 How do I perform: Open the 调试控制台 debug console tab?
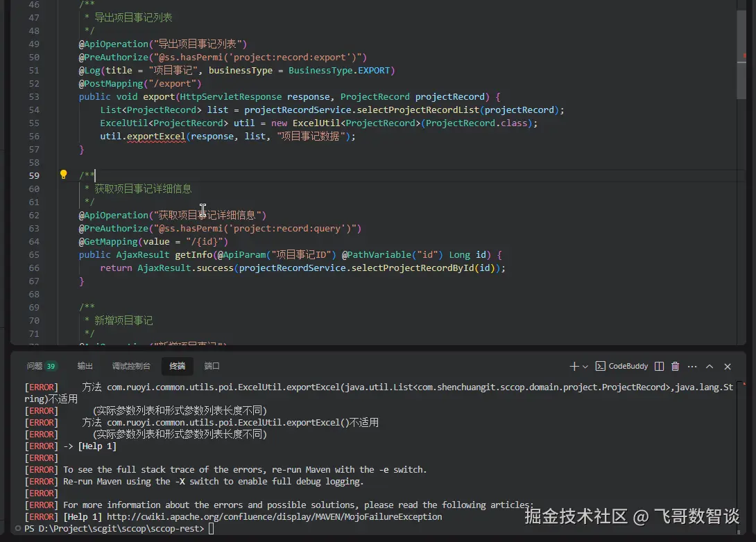tap(131, 366)
